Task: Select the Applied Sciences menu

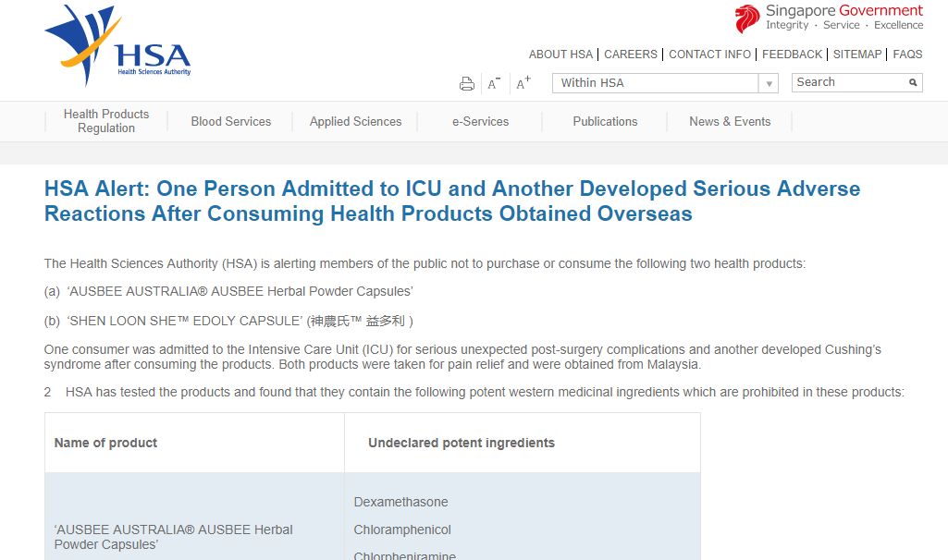Action: 356,121
